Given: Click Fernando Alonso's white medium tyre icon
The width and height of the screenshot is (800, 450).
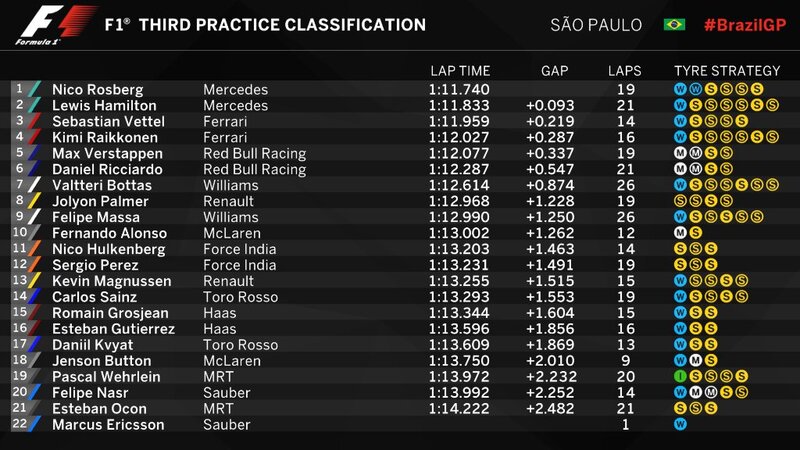Looking at the screenshot, I should coord(680,233).
